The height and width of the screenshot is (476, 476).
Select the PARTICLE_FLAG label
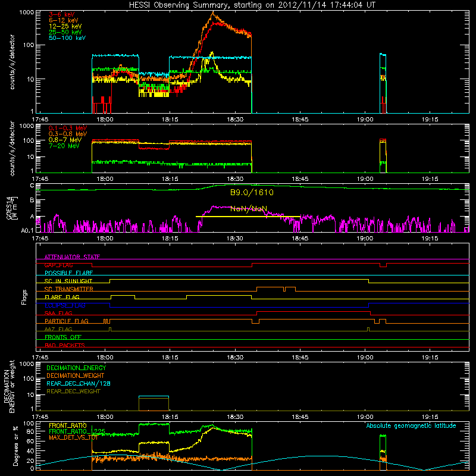tap(67, 321)
